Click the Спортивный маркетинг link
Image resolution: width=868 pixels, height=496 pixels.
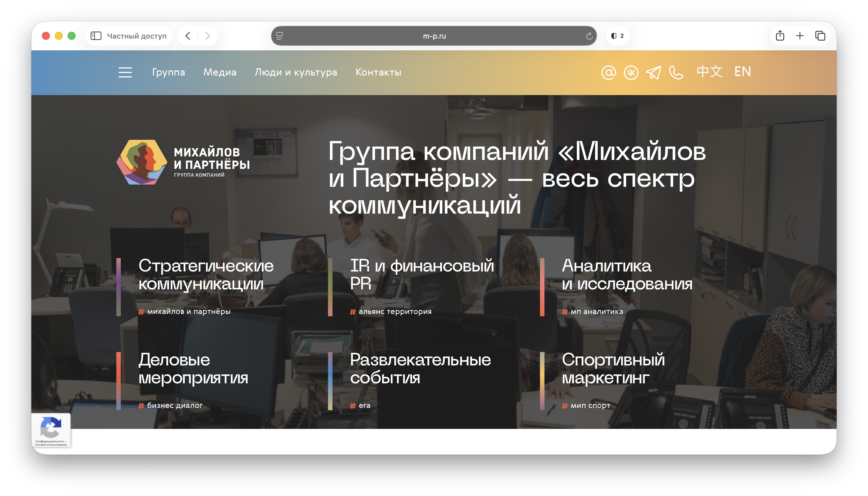click(613, 368)
